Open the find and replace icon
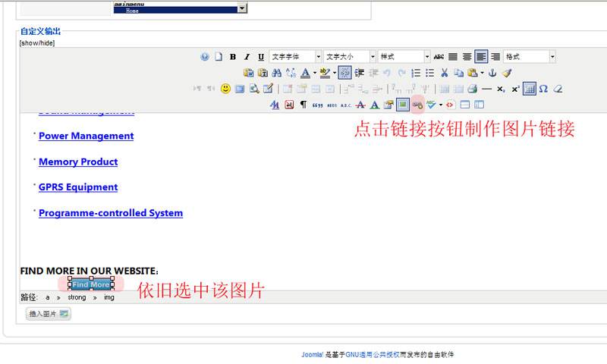 (291, 73)
